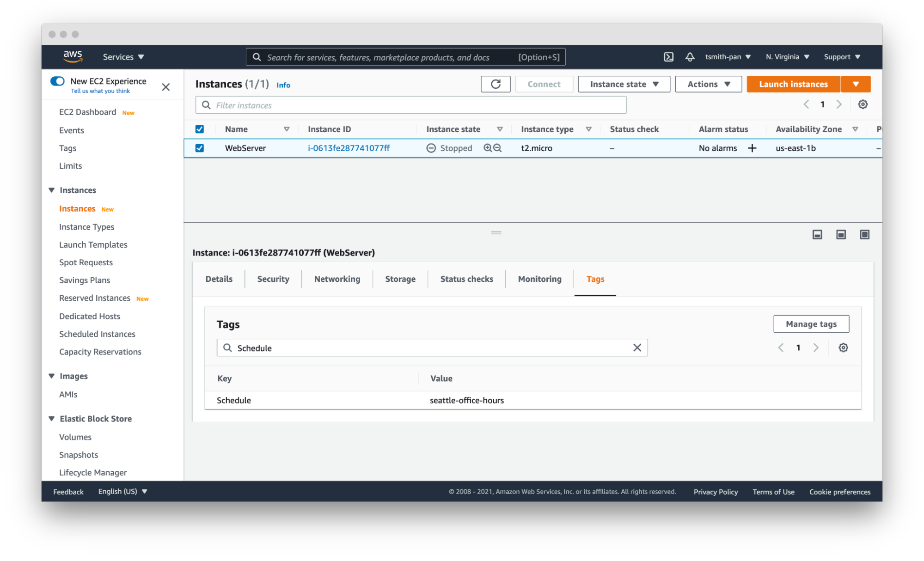Open the Services menu
Image resolution: width=924 pixels, height=561 pixels.
[x=123, y=57]
